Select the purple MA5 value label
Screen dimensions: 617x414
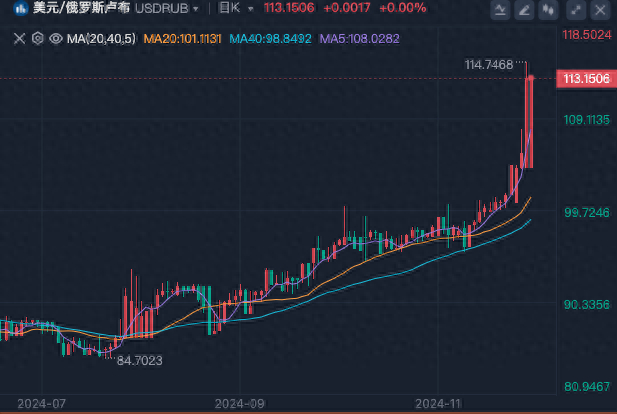[360, 39]
